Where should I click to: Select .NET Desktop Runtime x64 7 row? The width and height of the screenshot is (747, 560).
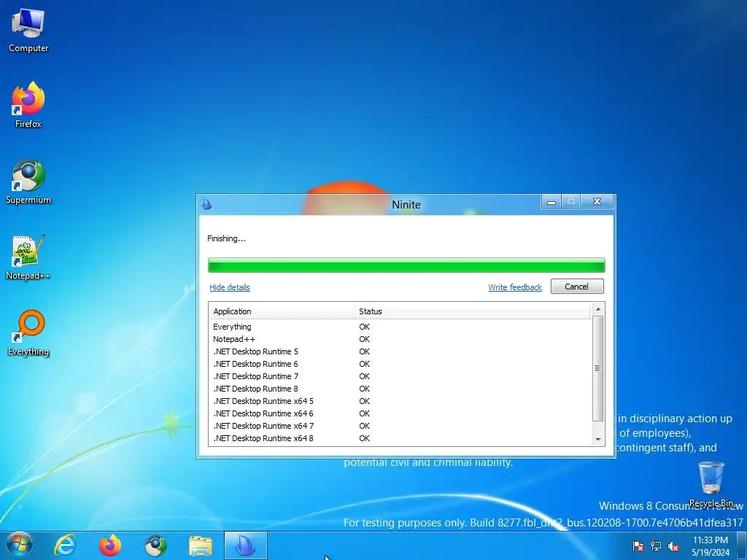[400, 426]
